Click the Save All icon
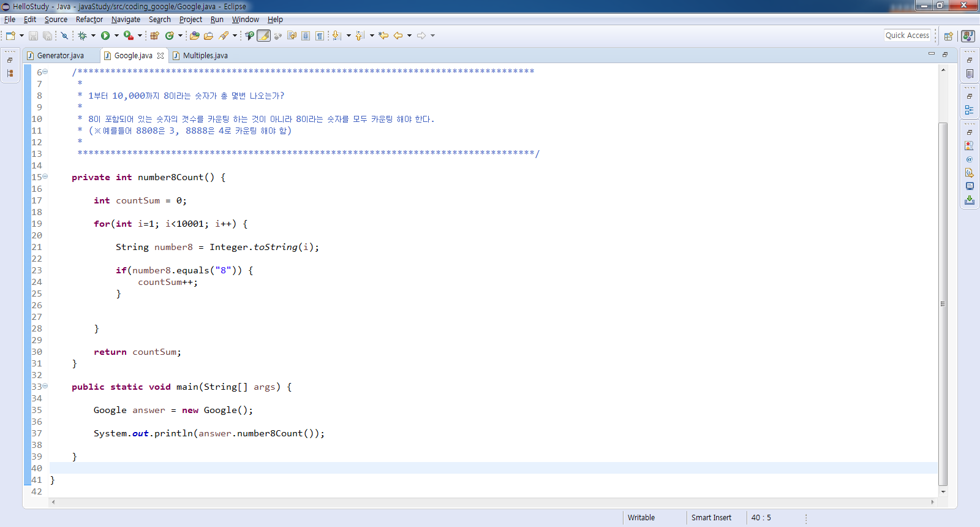The image size is (980, 527). pos(47,36)
